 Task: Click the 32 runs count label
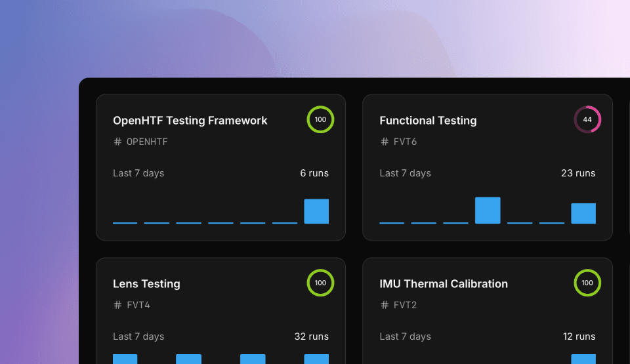(x=311, y=336)
